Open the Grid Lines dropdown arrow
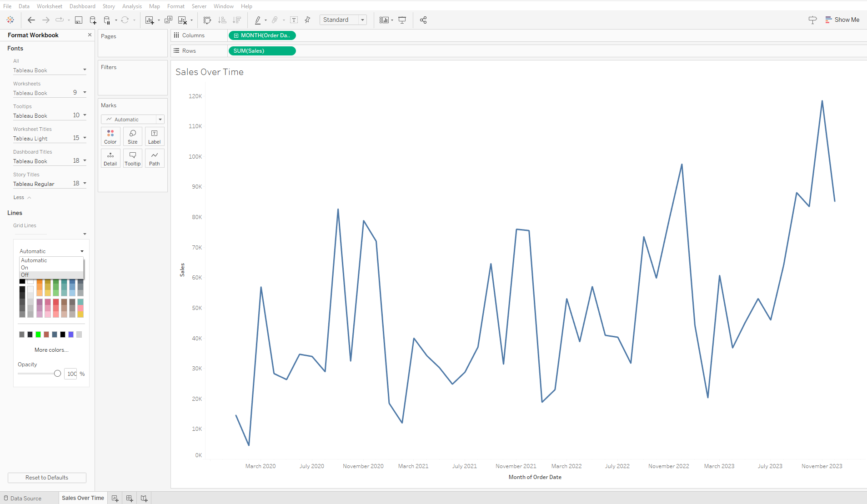The width and height of the screenshot is (867, 504). click(85, 234)
